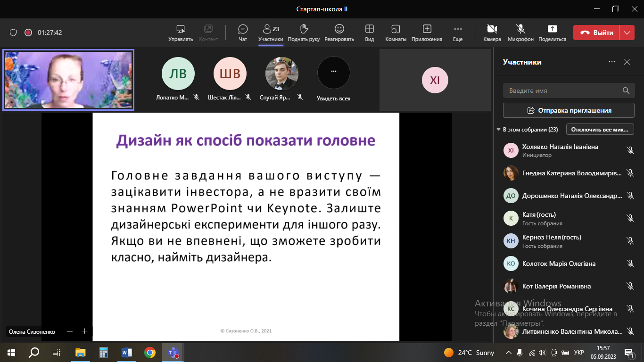This screenshot has width=644, height=362.
Task: Zoom in on the shared slide with plus
Action: pyautogui.click(x=85, y=331)
